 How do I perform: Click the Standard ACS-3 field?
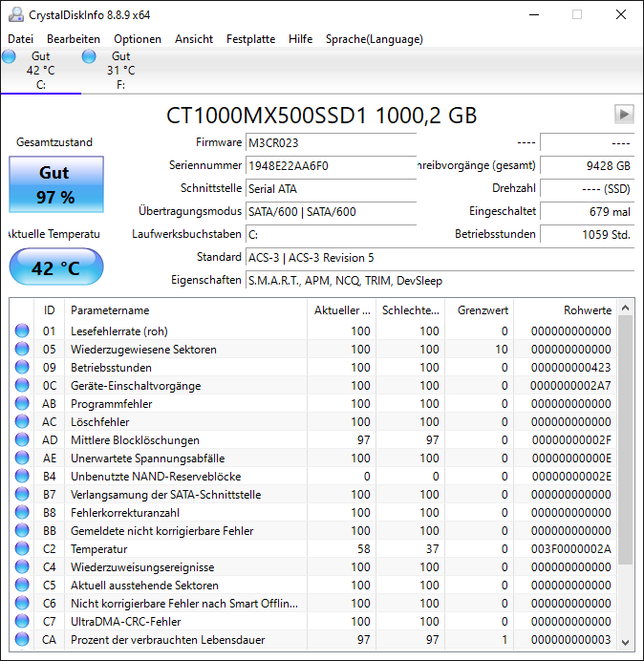440,257
